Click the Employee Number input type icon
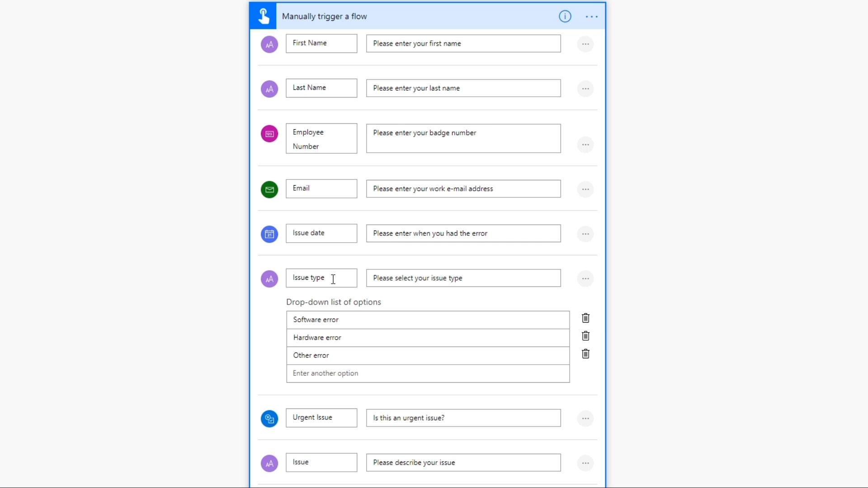 tap(269, 134)
